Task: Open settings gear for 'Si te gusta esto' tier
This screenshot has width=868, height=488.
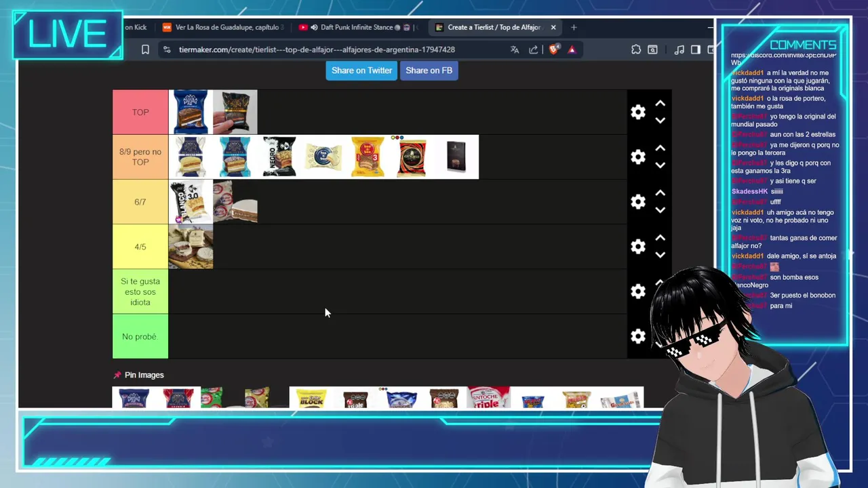Action: click(638, 291)
